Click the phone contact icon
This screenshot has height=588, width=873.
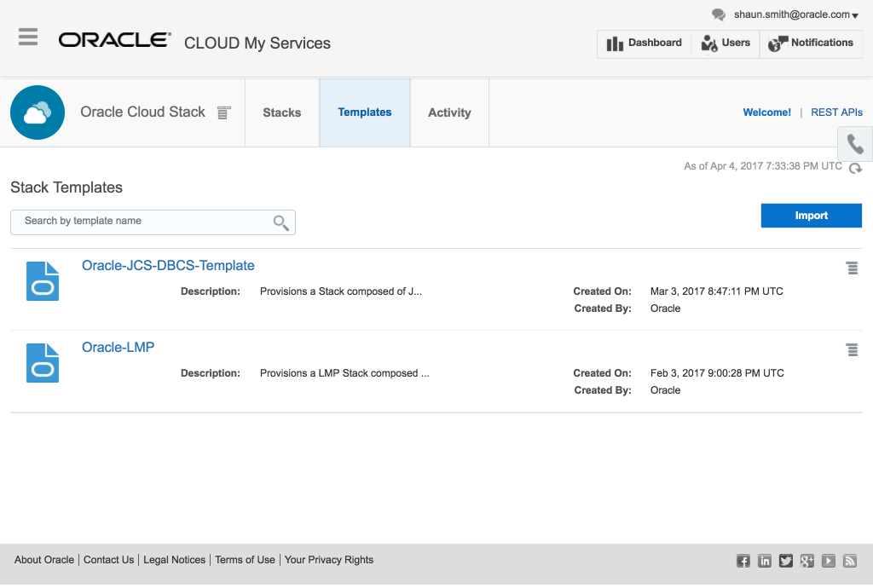point(855,144)
